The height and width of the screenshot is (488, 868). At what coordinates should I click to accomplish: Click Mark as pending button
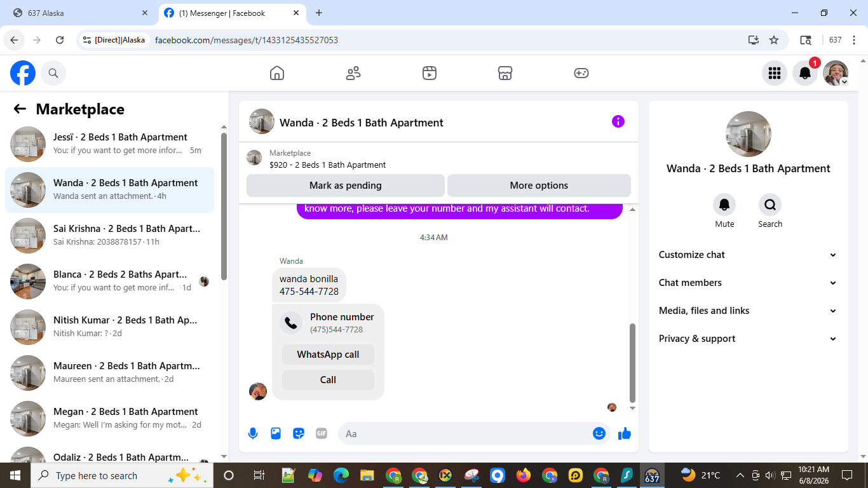[x=346, y=186]
